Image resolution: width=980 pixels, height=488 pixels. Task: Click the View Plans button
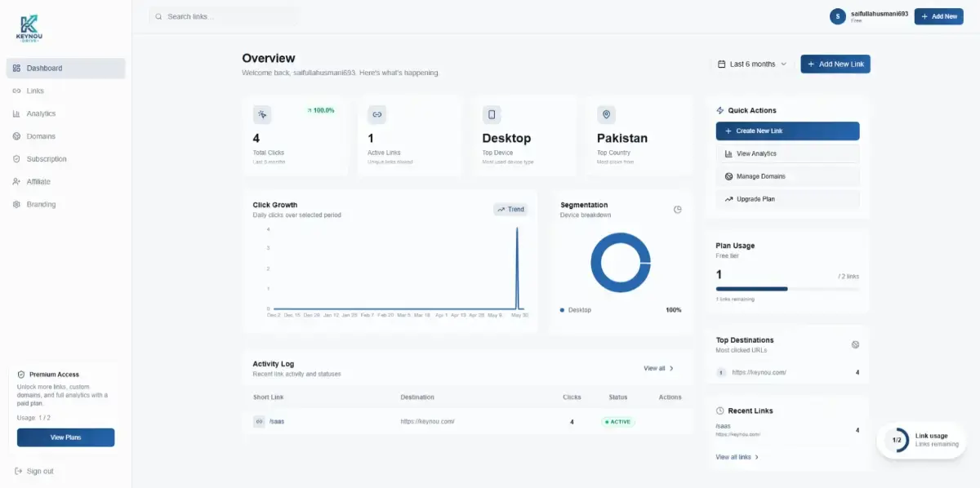pyautogui.click(x=66, y=437)
